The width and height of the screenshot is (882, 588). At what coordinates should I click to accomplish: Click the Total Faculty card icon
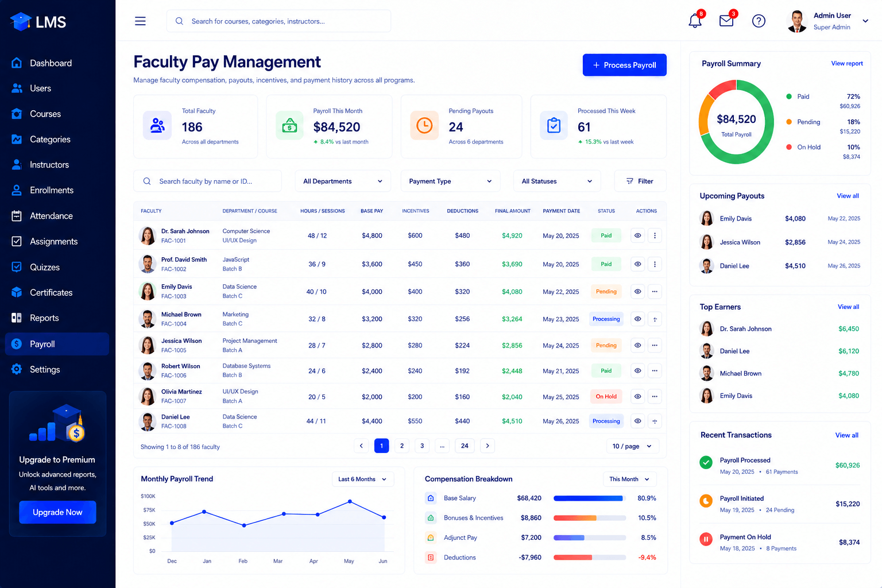point(157,125)
